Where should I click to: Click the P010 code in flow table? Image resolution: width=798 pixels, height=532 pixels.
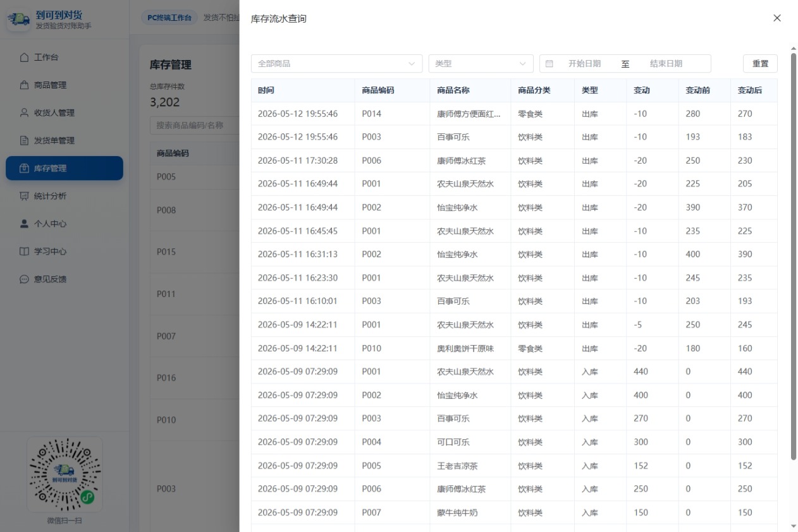pos(372,348)
